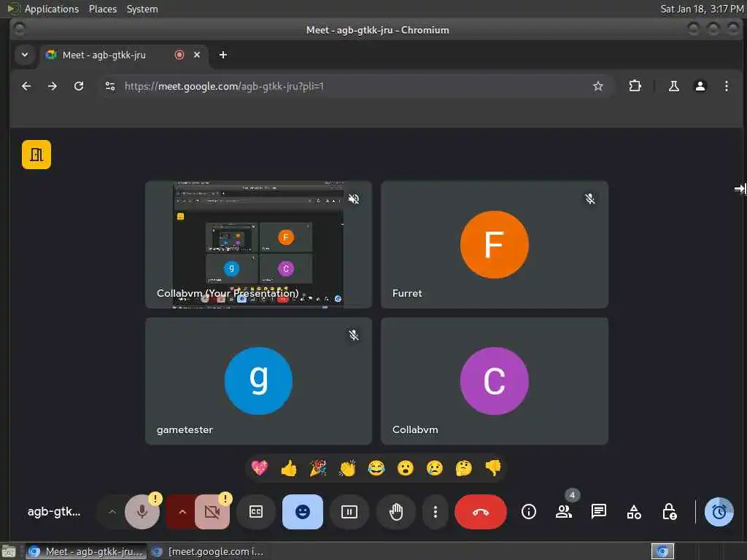Select Furret's participant tile

tap(494, 244)
